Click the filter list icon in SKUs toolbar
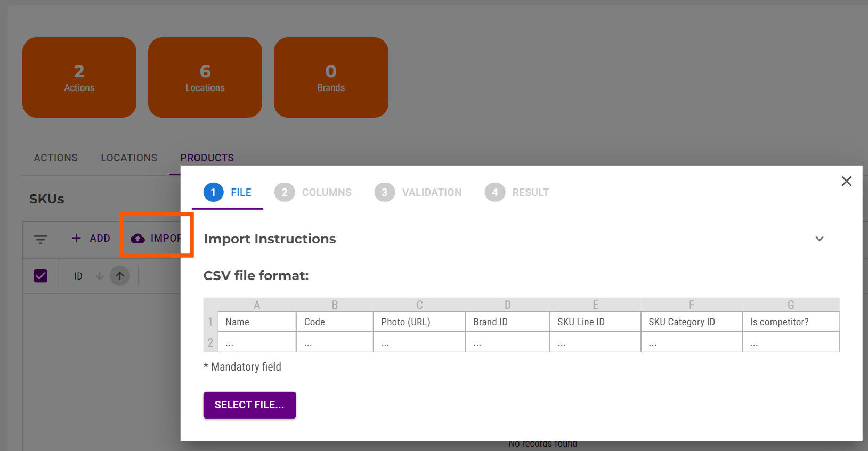The image size is (868, 451). (x=40, y=239)
